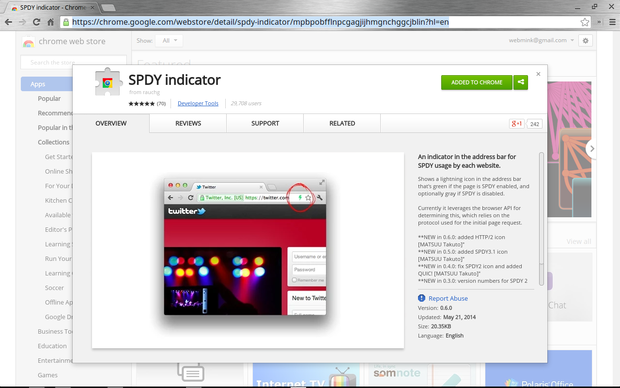Click the 'Size: 20.35KB' text

[434, 326]
